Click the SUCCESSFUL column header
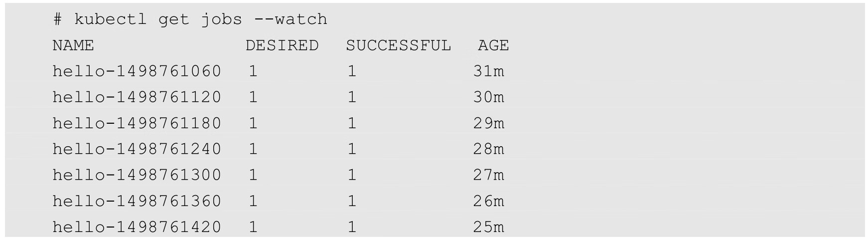Screen dimensions: 868x242 coord(398,46)
